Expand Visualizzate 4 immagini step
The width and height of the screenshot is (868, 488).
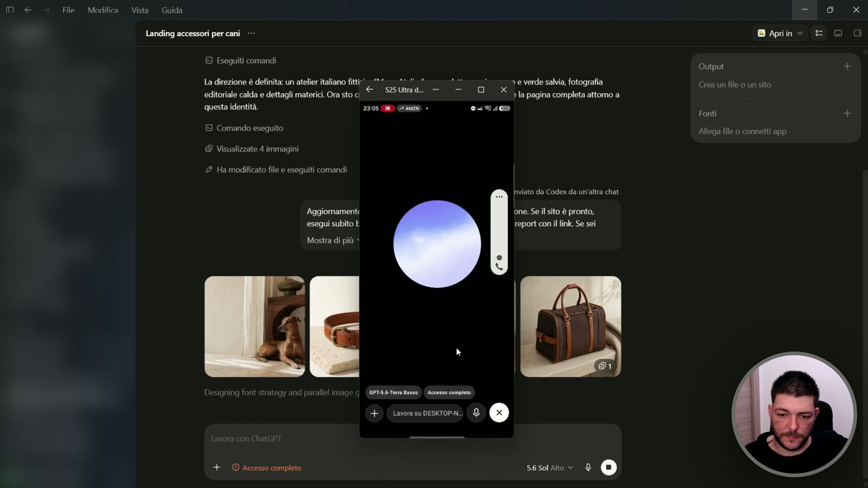252,149
